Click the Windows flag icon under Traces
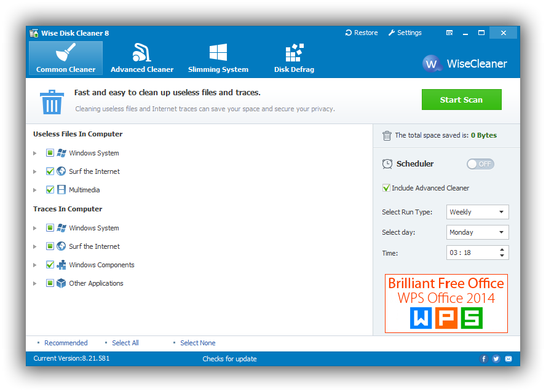The image size is (546, 392). (x=61, y=228)
